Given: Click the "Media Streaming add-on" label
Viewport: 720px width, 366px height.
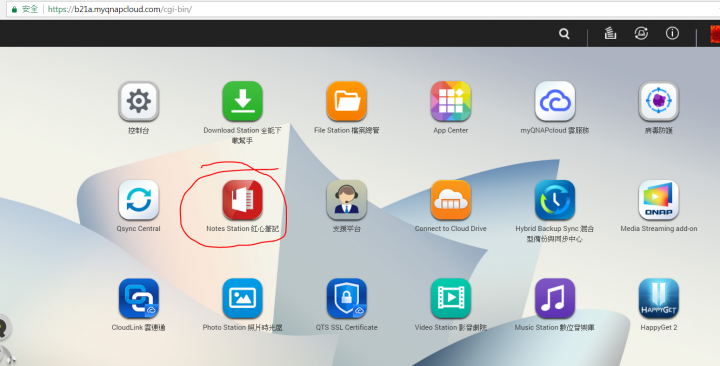Looking at the screenshot, I should [x=658, y=229].
